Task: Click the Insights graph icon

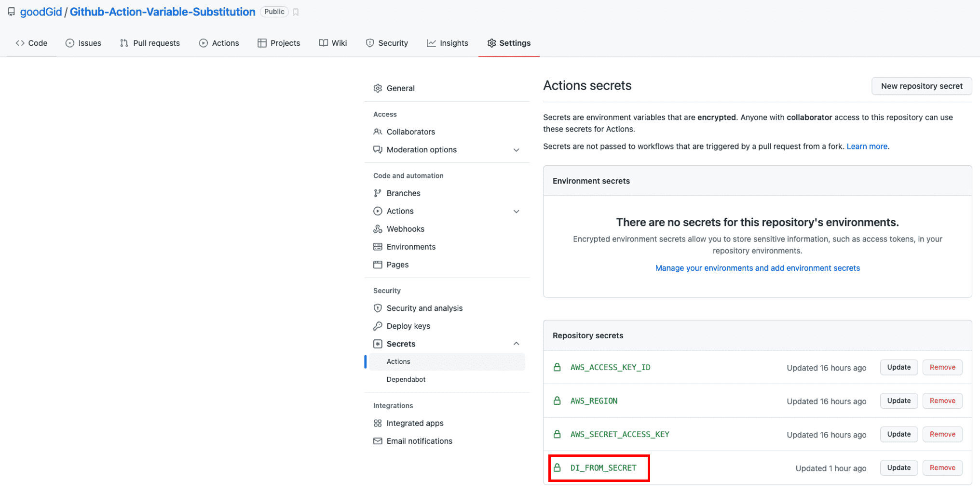Action: pyautogui.click(x=431, y=43)
